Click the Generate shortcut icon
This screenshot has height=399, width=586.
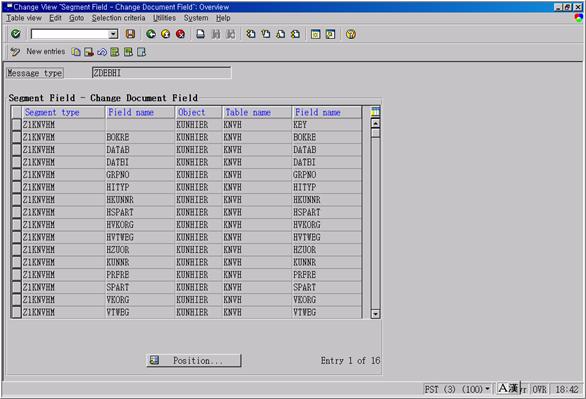click(330, 34)
